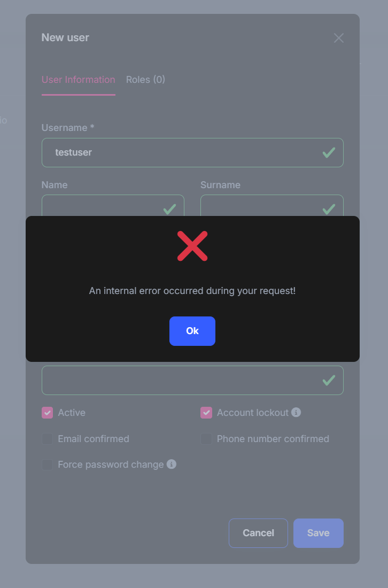Viewport: 388px width, 588px height.
Task: Enable the Email confirmed checkbox
Action: pos(48,439)
